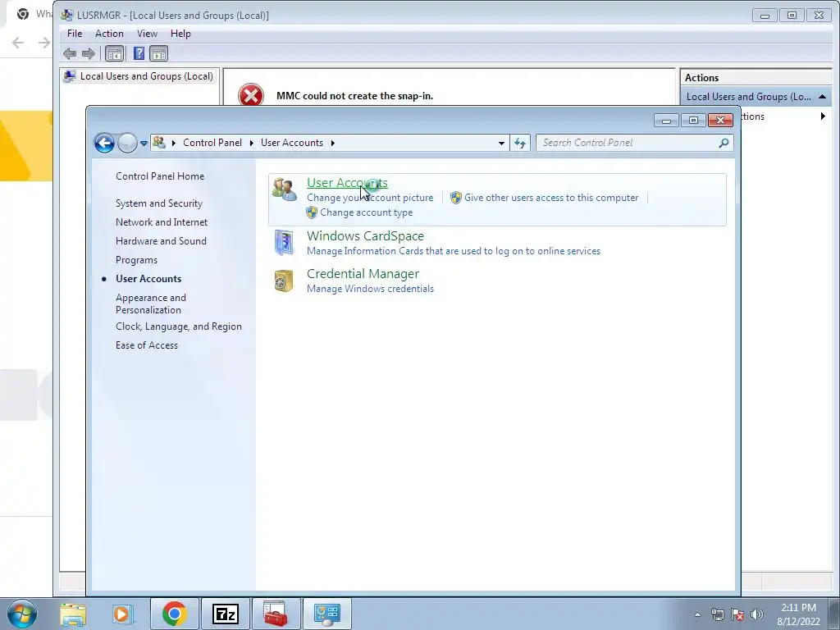The image size is (840, 630).
Task: Click the LUSRMGR title bar icon
Action: [67, 15]
